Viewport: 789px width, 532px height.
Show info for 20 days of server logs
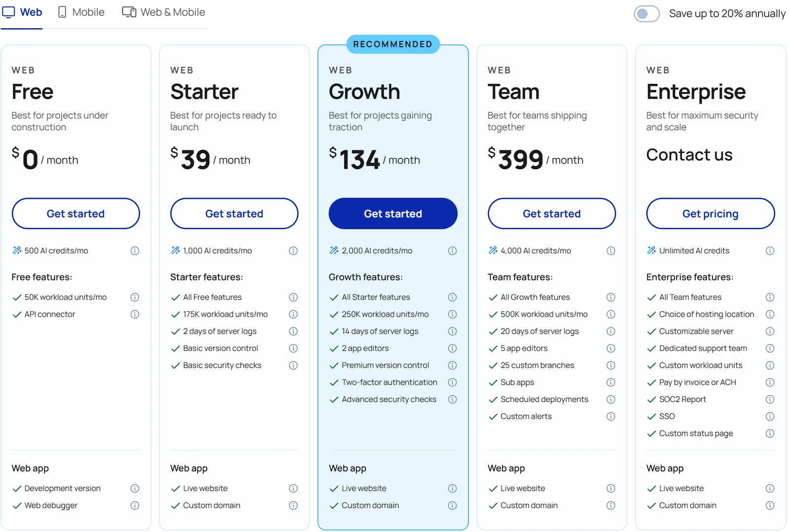611,331
